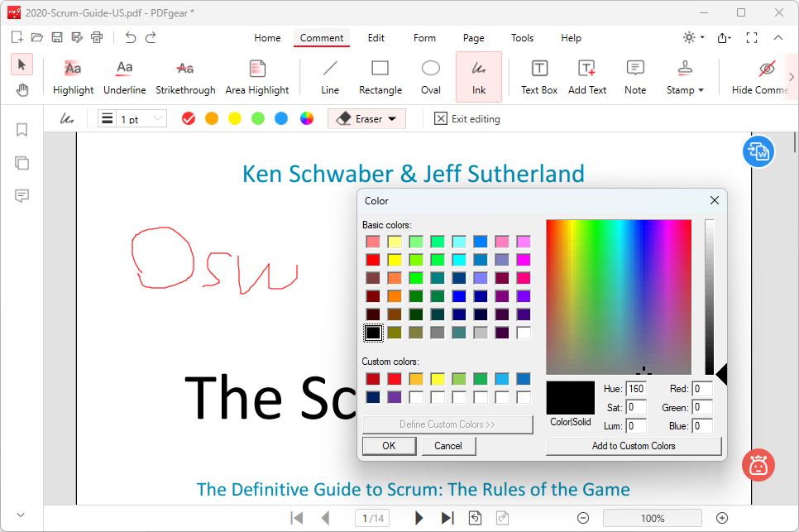Open the line thickness dropdown
The image size is (799, 532).
click(132, 119)
